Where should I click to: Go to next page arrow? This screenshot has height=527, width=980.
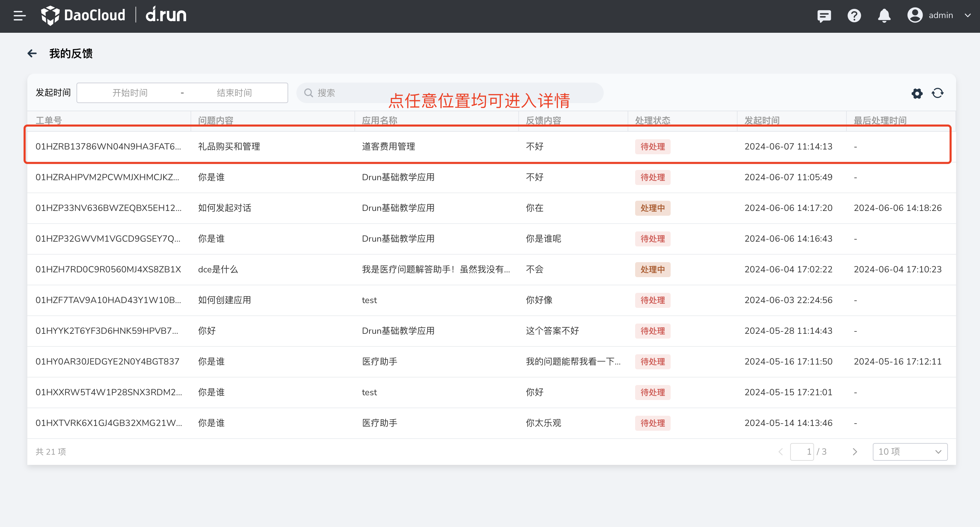855,452
